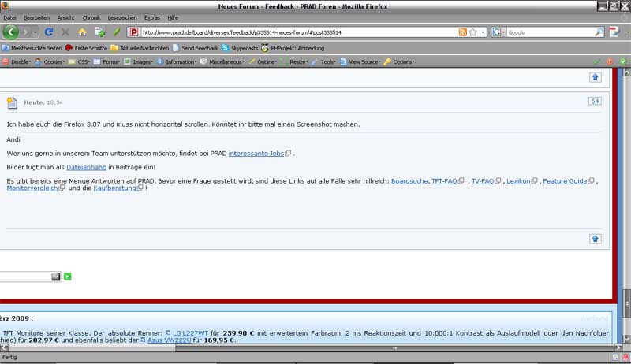Viewport: 631px width, 364px height.
Task: Open the Extras menu
Action: pos(151,17)
